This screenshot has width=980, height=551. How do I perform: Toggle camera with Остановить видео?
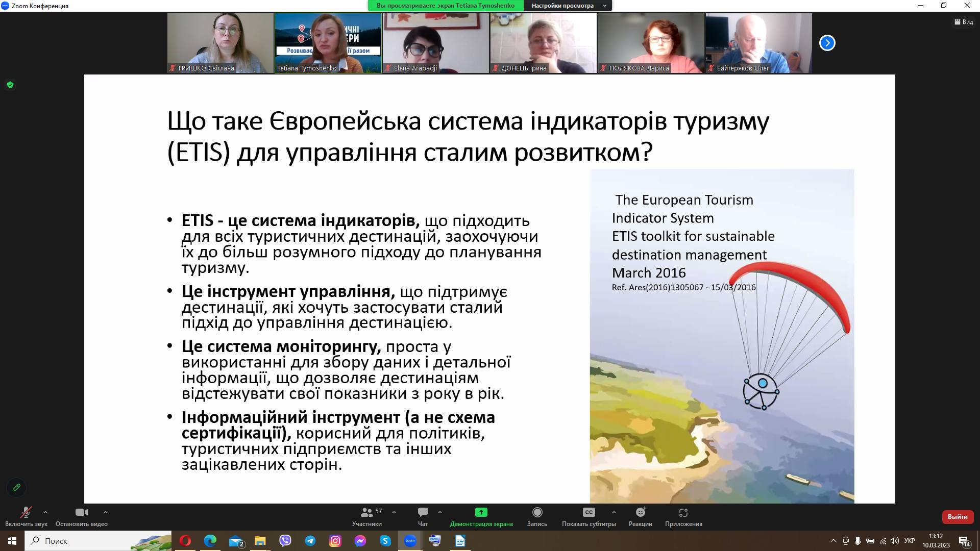click(x=81, y=513)
